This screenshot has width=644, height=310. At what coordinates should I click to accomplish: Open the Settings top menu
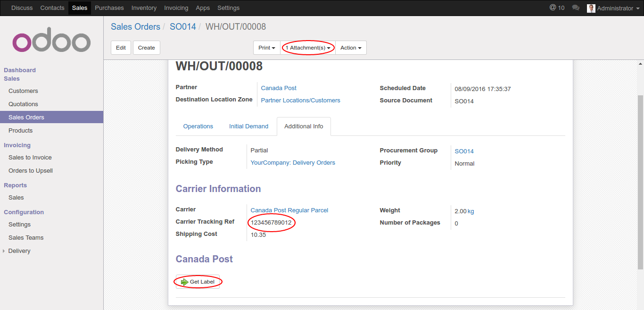(x=229, y=8)
